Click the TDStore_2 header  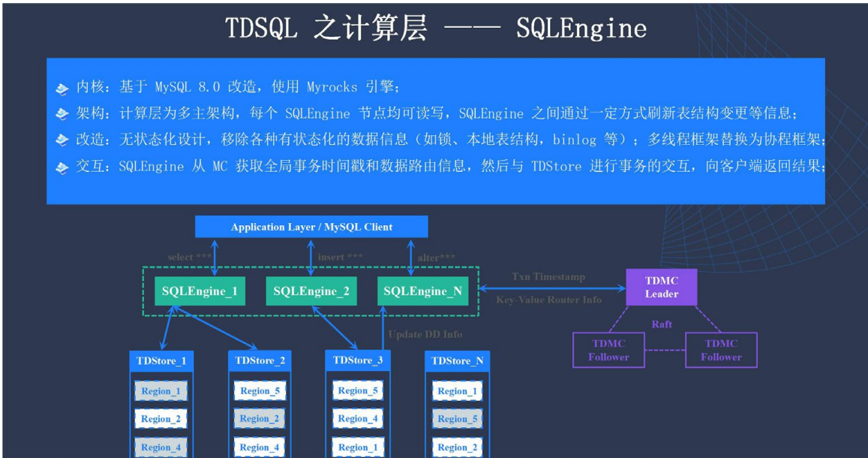pos(260,361)
